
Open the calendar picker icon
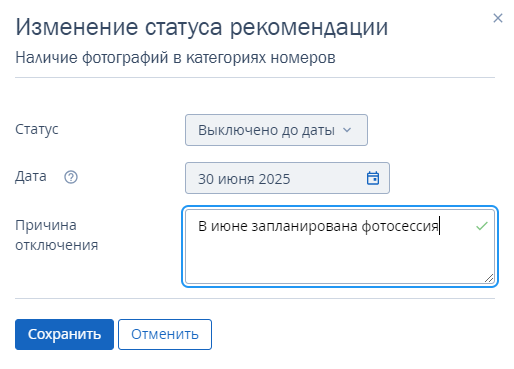click(373, 178)
